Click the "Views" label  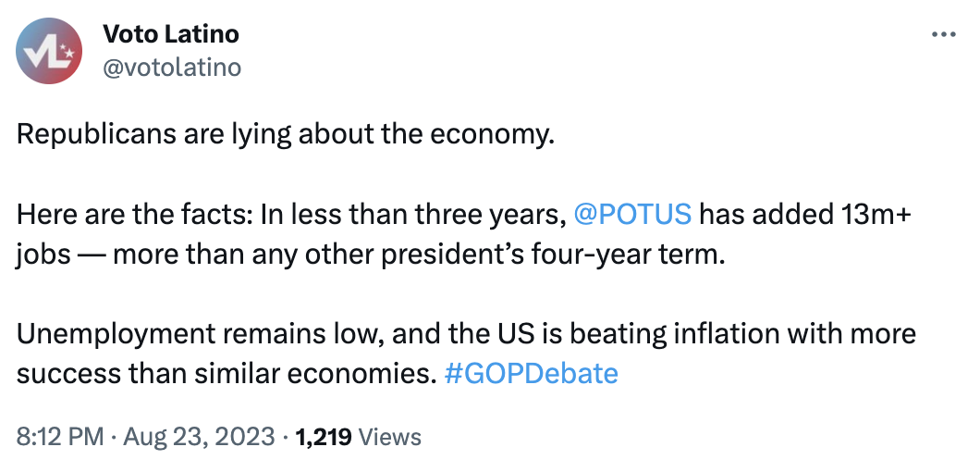389,437
